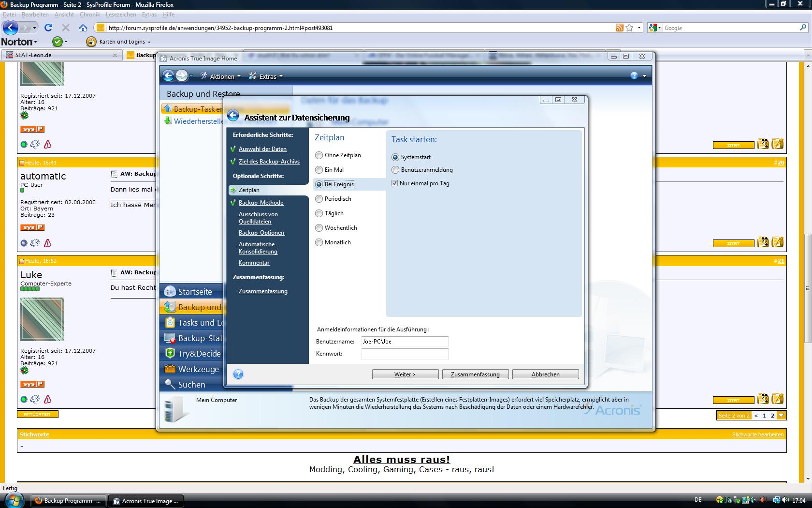Select Bei Ereignis radio option
This screenshot has width=812, height=508.
click(x=319, y=184)
